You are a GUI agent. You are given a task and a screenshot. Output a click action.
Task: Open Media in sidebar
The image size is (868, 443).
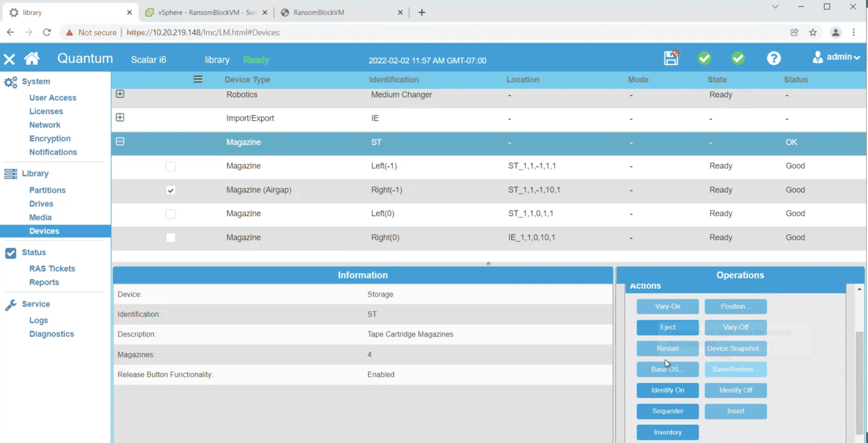point(40,217)
